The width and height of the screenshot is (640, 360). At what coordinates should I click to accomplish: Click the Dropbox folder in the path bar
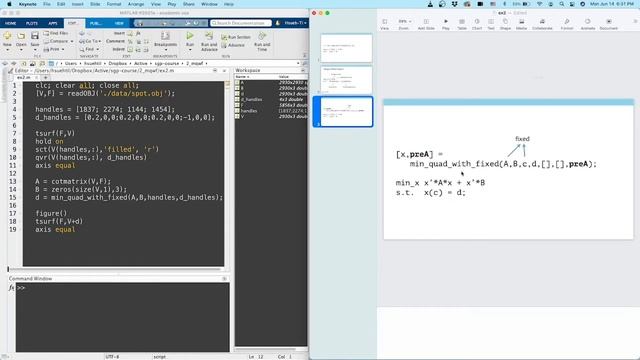point(118,64)
